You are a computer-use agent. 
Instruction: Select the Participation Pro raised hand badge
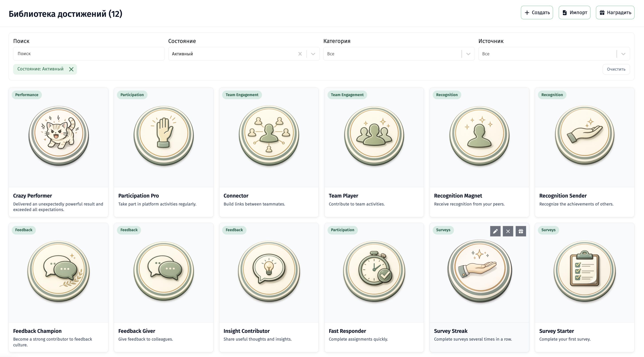[164, 136]
